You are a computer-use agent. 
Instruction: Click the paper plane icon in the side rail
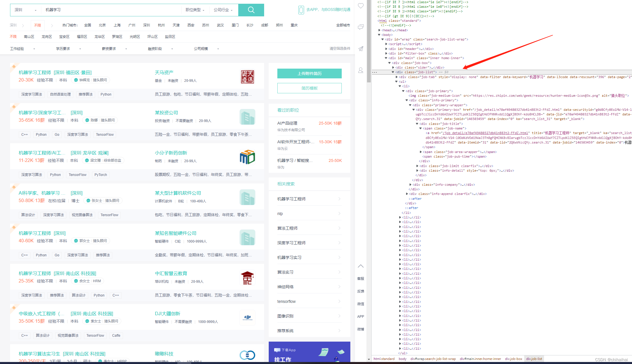(x=361, y=49)
